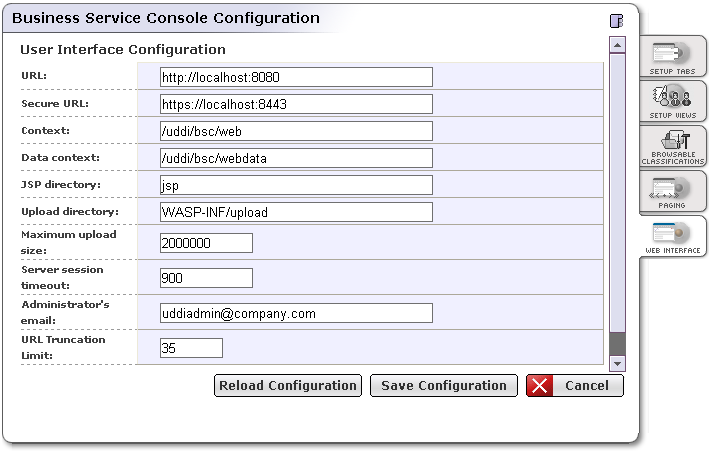This screenshot has width=710, height=451.
Task: Select the Data context field
Action: pyautogui.click(x=296, y=158)
